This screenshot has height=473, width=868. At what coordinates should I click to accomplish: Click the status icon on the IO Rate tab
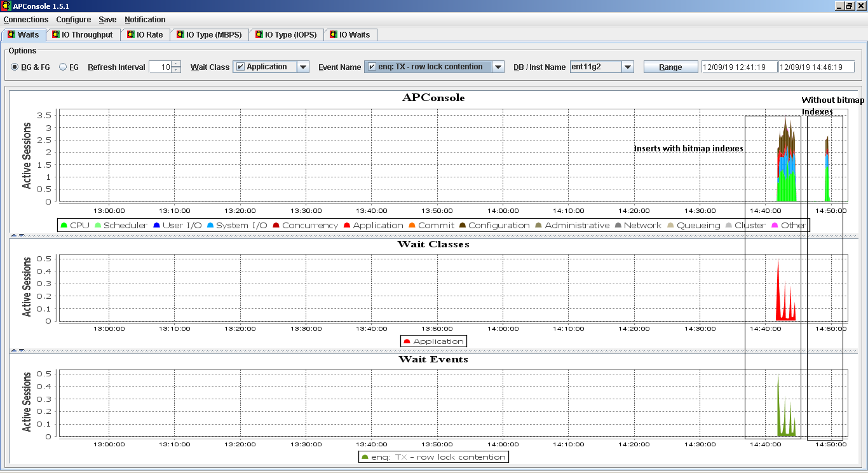(131, 35)
